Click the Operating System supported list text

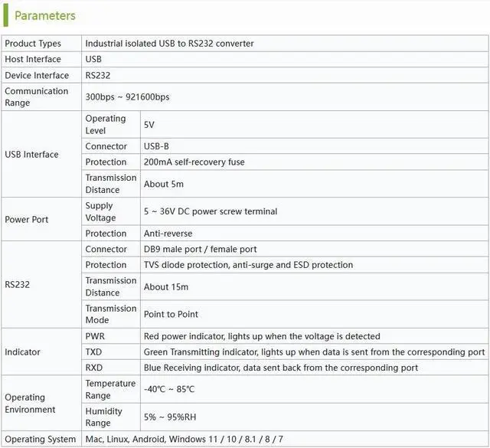point(184,440)
